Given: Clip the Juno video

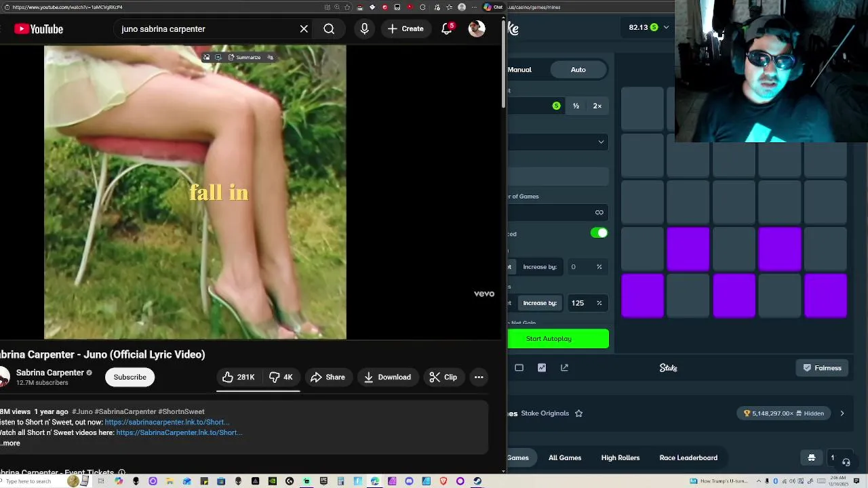Looking at the screenshot, I should tap(443, 377).
